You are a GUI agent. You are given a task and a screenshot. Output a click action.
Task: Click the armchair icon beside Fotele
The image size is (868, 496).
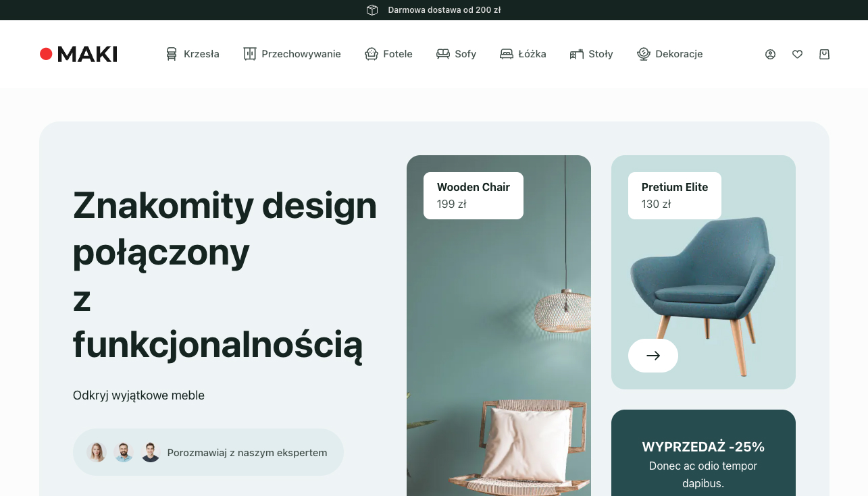(x=372, y=54)
